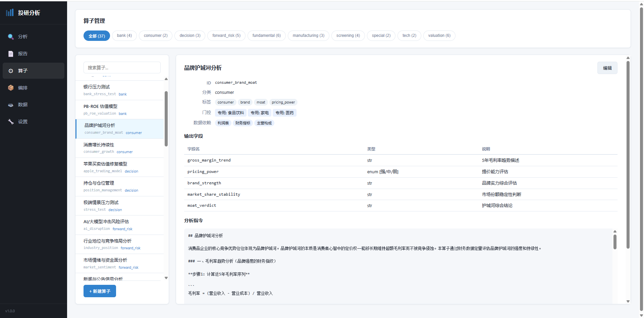Click the 字段名 column header

(x=194, y=149)
